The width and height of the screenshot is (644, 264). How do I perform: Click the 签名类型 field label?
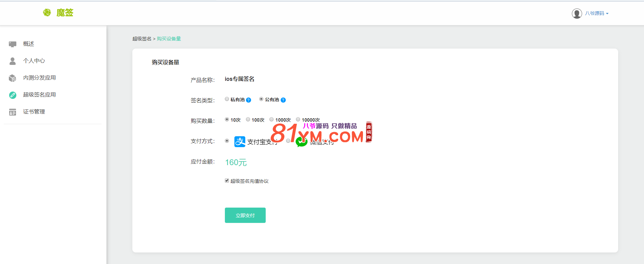203,101
